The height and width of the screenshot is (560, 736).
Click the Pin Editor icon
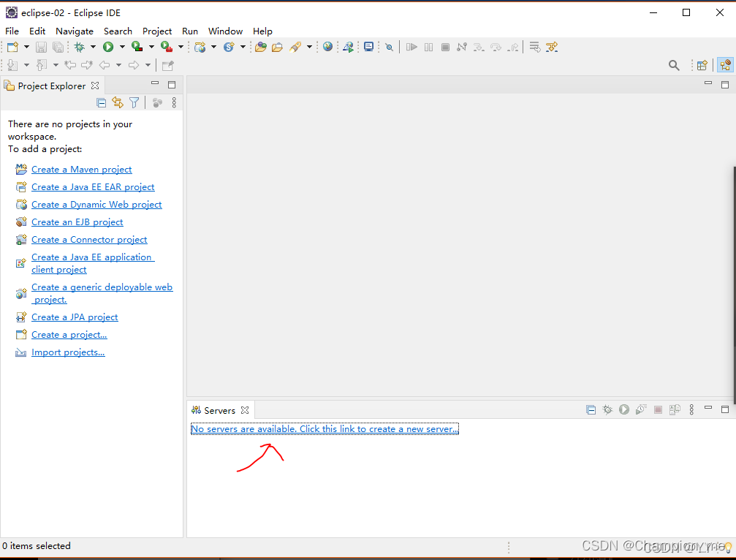pyautogui.click(x=167, y=65)
